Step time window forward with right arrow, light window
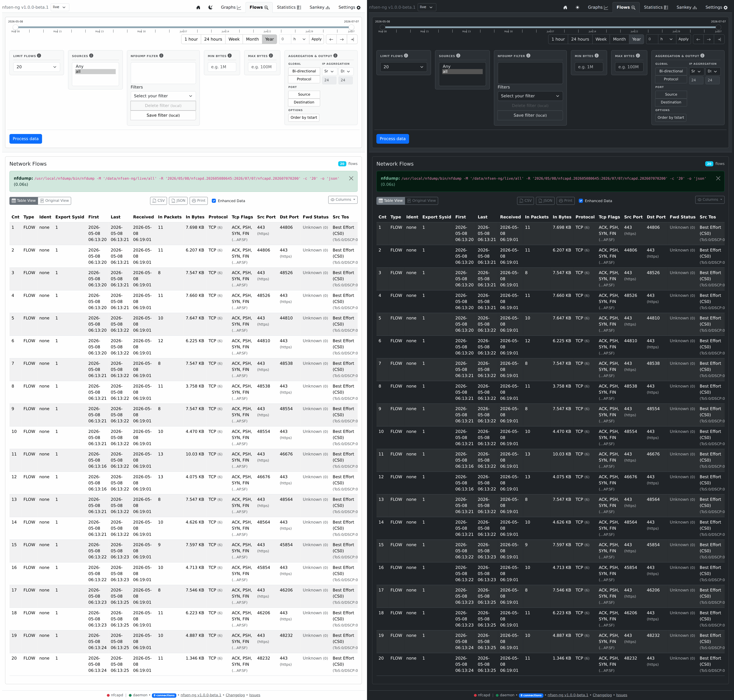The width and height of the screenshot is (734, 700). [x=342, y=39]
